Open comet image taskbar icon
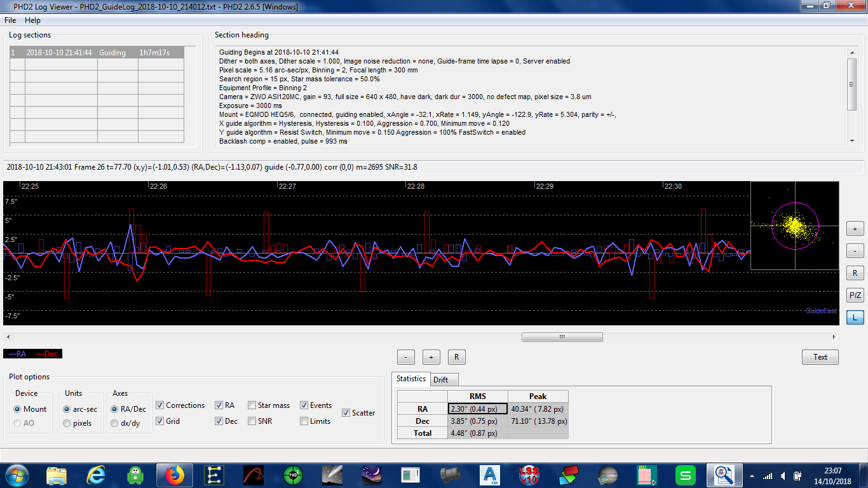Viewport: 868px width, 488px height. [332, 475]
